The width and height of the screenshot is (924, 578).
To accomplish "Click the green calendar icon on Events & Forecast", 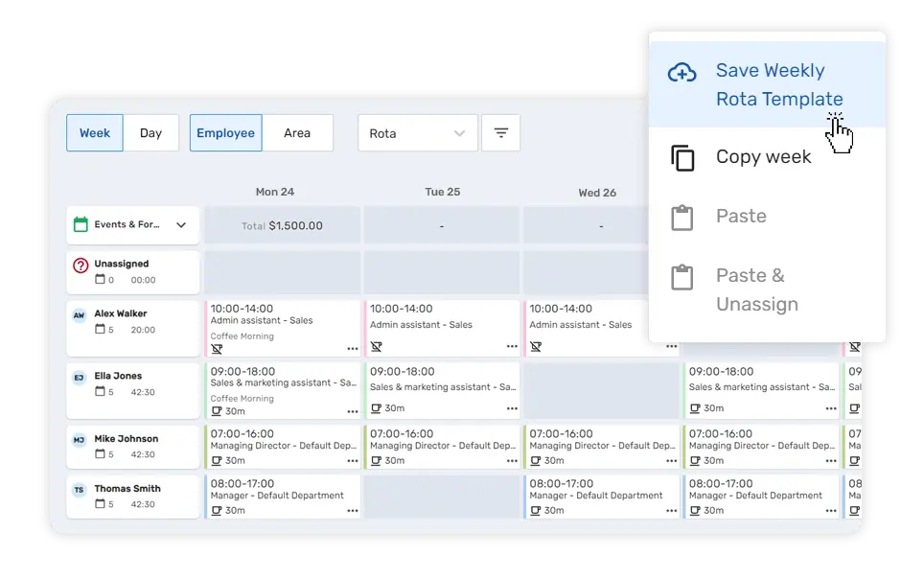I will [82, 224].
